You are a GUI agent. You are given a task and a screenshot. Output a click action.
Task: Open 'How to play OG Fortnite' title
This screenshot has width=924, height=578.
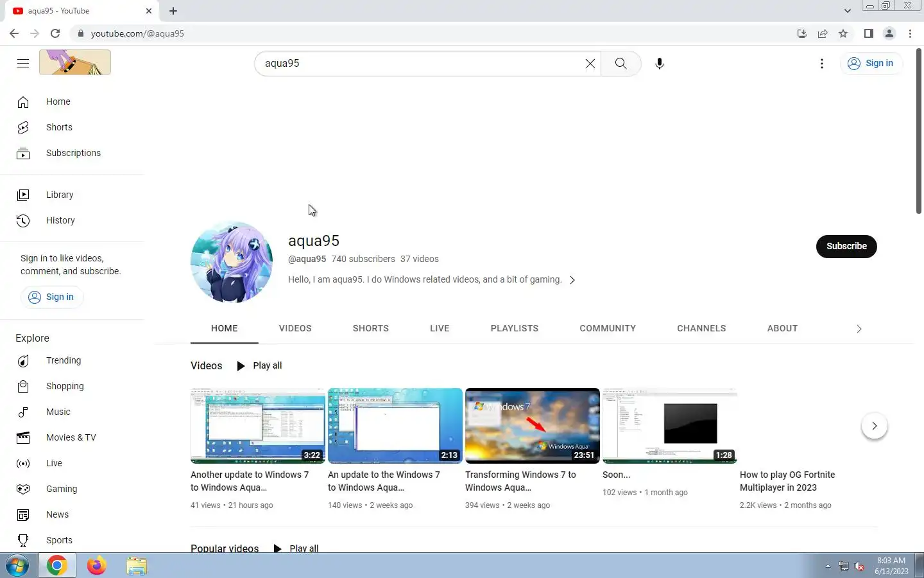pyautogui.click(x=787, y=481)
